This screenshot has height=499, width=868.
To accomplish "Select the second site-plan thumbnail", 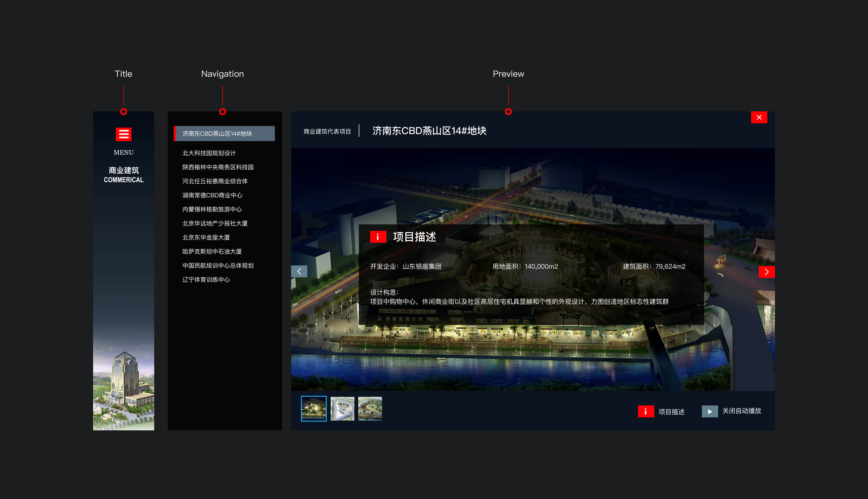I will pos(342,408).
